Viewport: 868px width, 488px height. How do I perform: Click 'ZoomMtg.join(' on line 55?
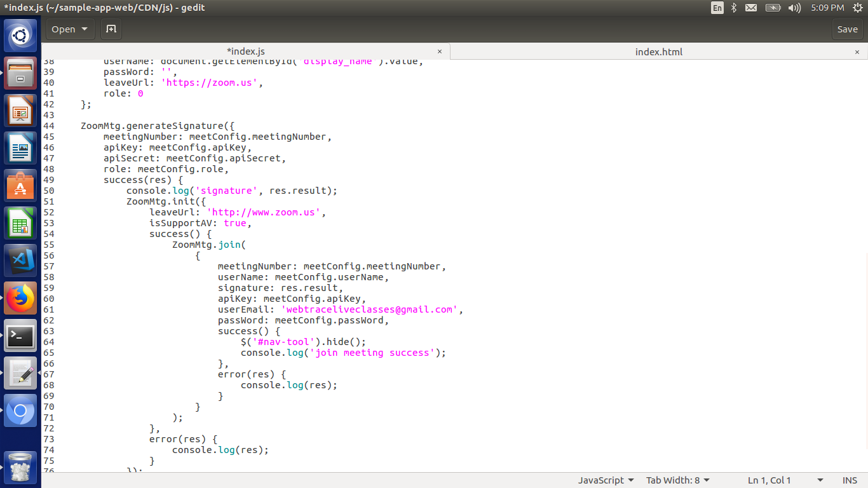[x=209, y=245]
